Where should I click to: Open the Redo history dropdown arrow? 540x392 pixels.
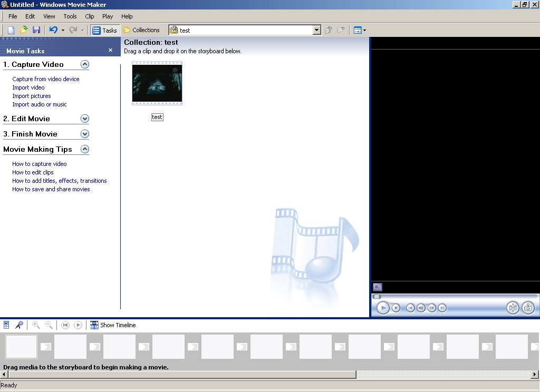pos(82,30)
